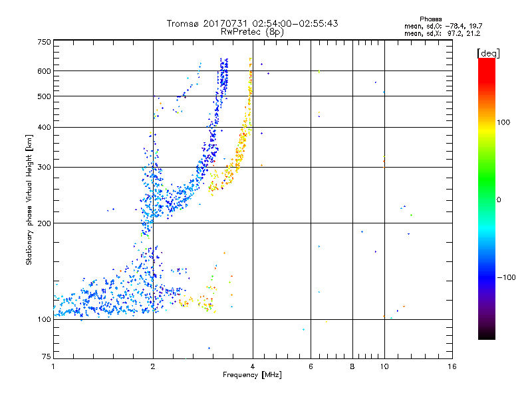
Task: Click the "-100" degree label beside color bar
Action: 506,277
